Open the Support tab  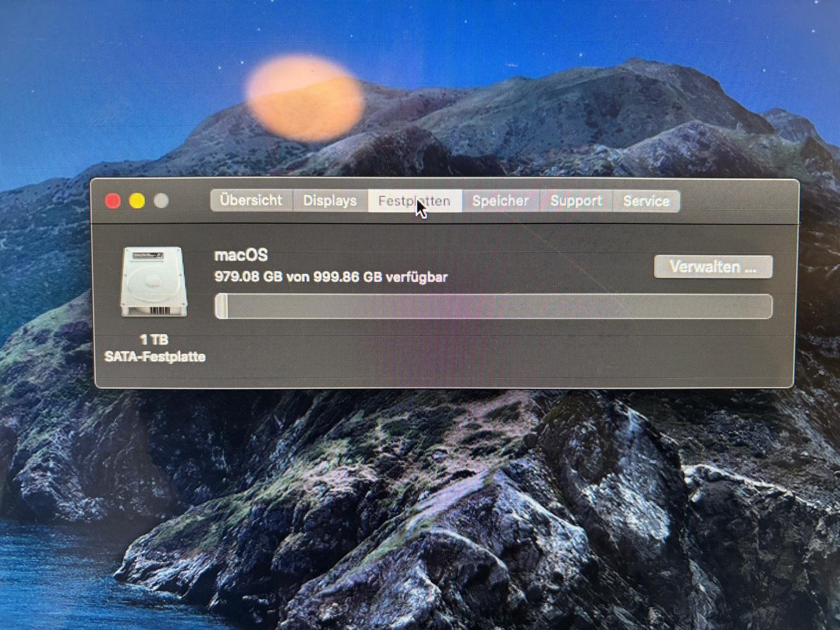pos(576,201)
